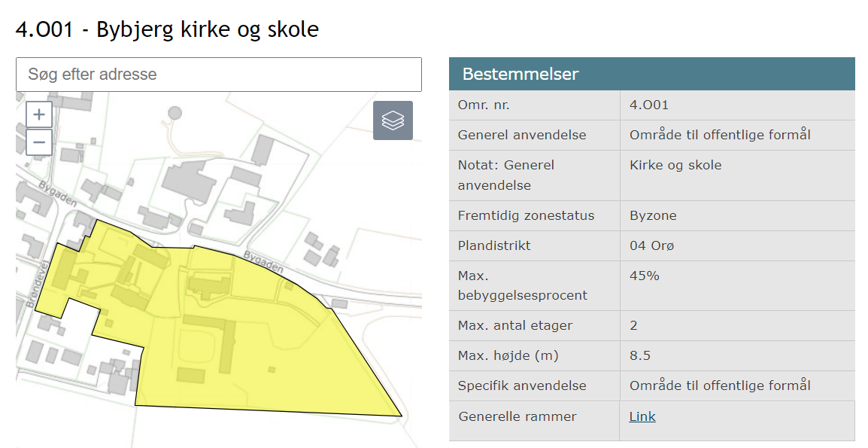Viewport: 868px width, 448px height.
Task: Open the Generelle rammer Link
Action: tap(642, 416)
